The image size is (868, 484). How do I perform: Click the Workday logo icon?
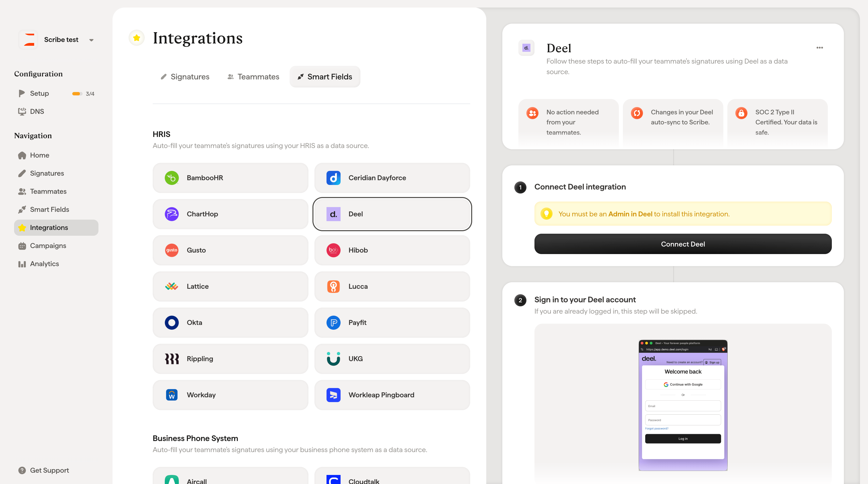(x=172, y=395)
